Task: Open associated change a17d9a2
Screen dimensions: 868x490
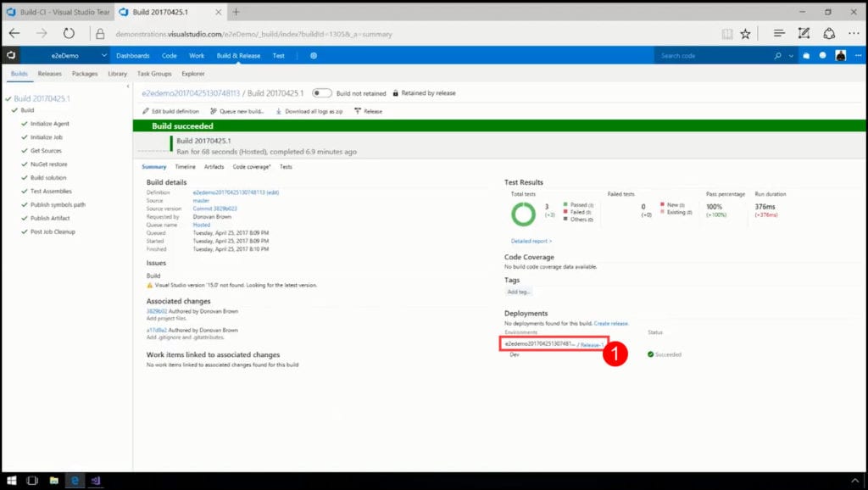Action: click(x=157, y=330)
